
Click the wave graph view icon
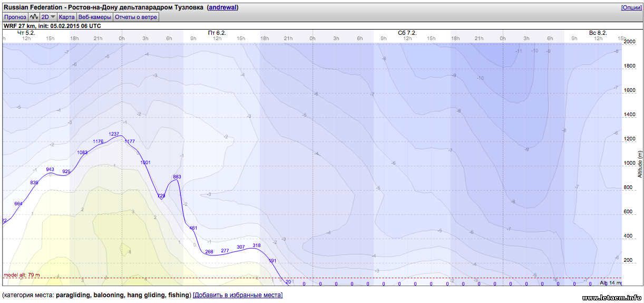click(x=34, y=17)
